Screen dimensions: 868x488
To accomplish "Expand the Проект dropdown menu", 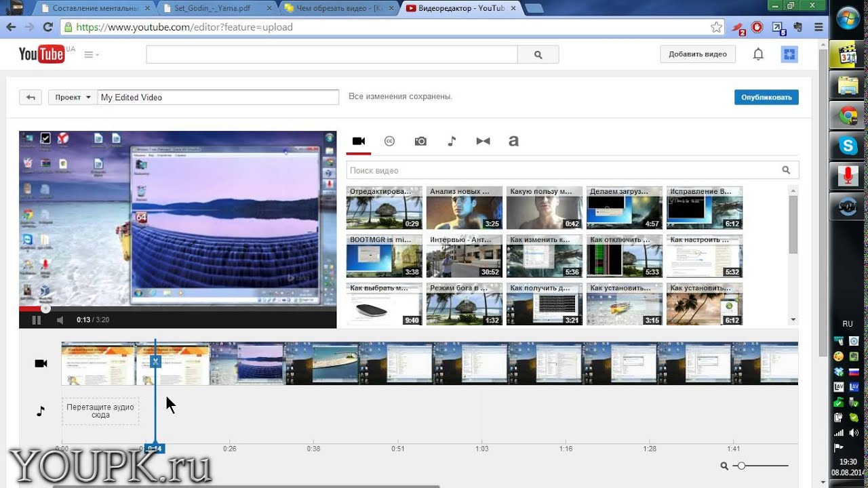I will tap(73, 97).
